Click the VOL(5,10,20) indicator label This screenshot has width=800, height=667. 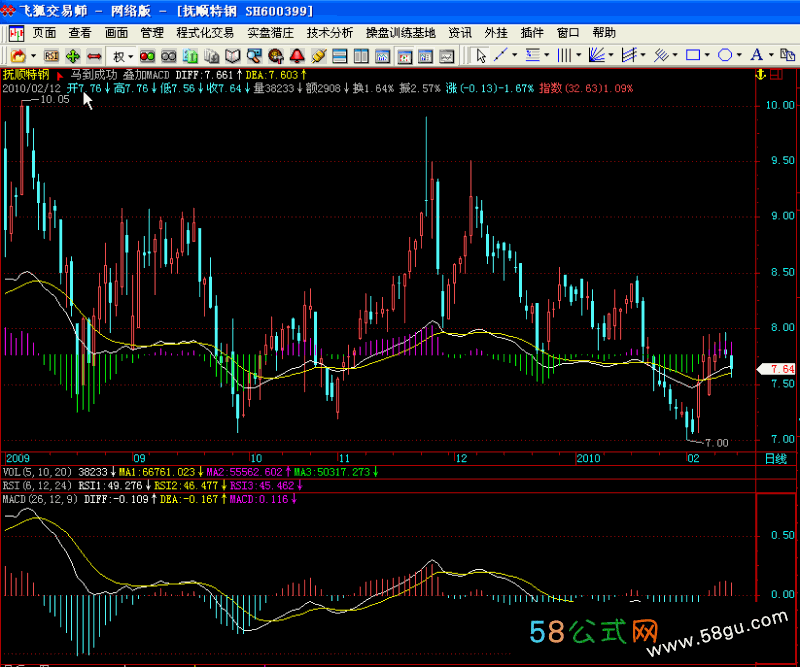point(37,472)
